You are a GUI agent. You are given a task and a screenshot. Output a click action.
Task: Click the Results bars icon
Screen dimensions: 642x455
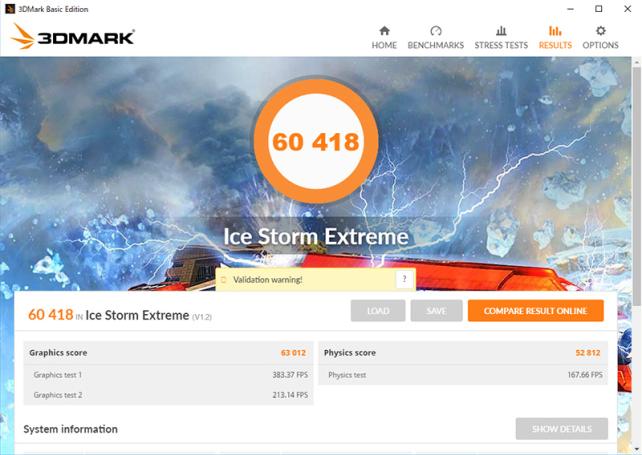(555, 31)
